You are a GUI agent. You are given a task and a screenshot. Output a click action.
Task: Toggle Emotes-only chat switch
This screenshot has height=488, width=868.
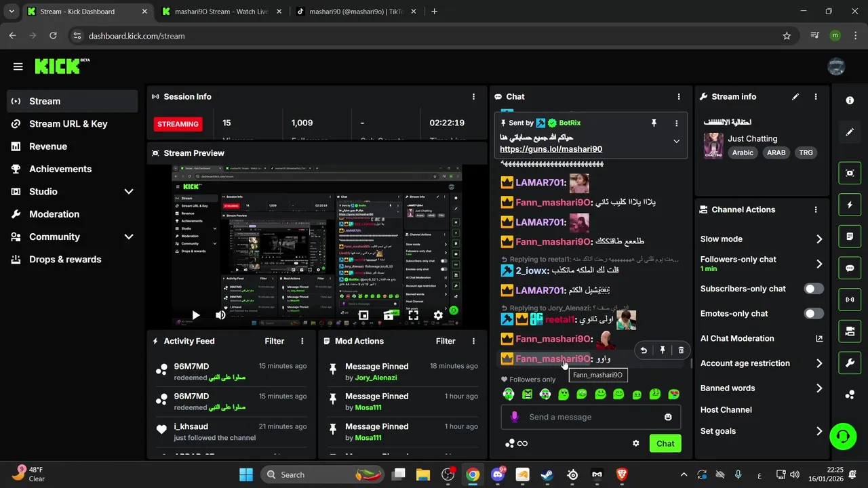814,314
